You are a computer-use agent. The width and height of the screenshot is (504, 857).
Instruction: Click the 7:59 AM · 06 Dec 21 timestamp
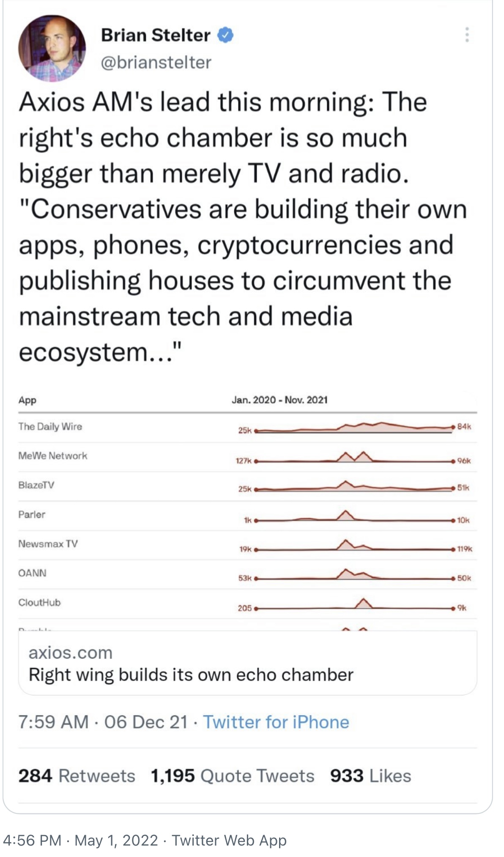[103, 722]
